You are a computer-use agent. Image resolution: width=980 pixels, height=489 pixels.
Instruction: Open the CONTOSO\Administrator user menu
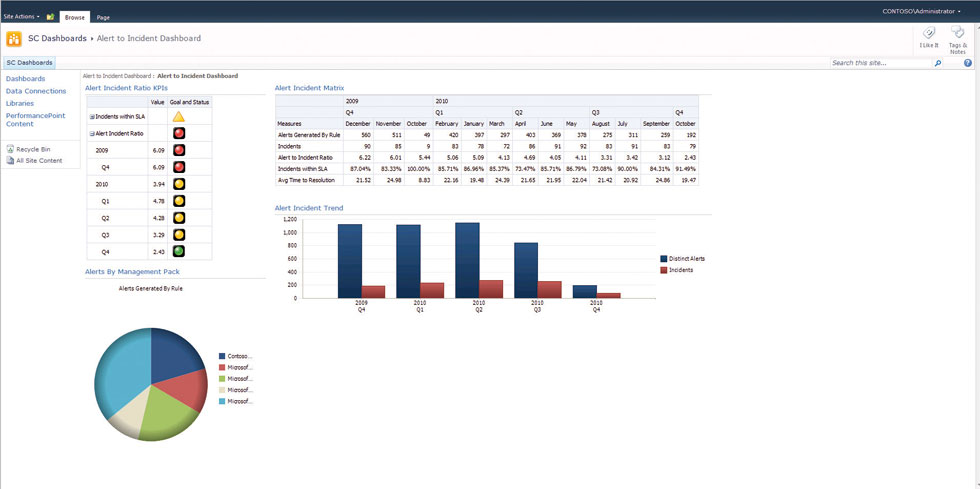(921, 11)
